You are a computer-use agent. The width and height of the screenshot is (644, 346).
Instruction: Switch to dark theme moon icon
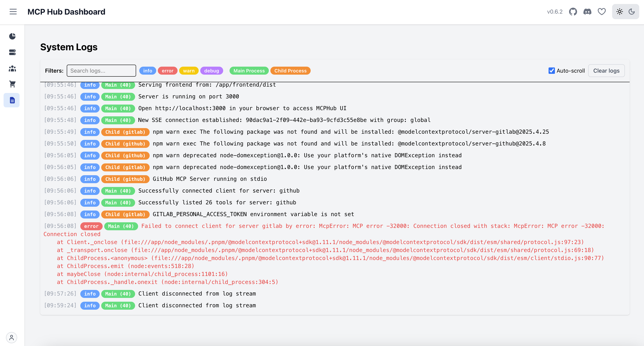(x=631, y=12)
